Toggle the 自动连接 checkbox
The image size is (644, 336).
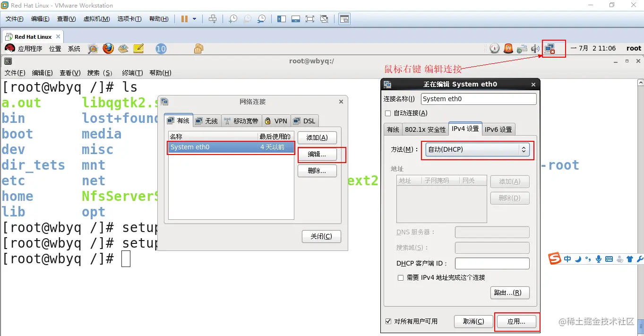pos(388,113)
